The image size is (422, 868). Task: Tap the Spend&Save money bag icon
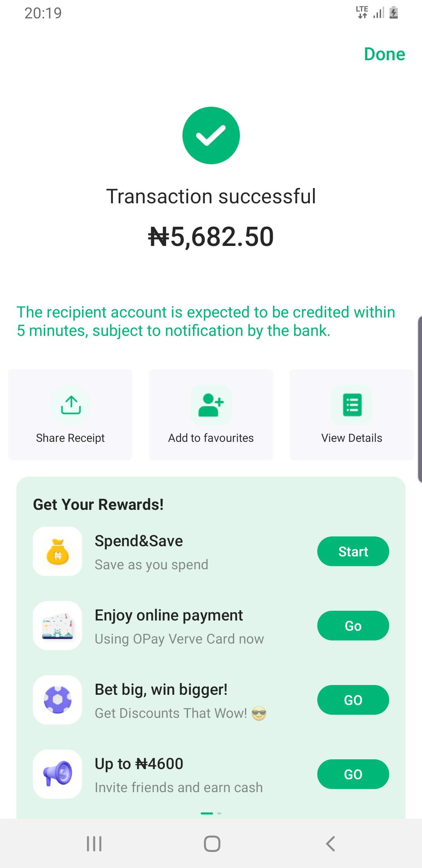[x=58, y=551]
